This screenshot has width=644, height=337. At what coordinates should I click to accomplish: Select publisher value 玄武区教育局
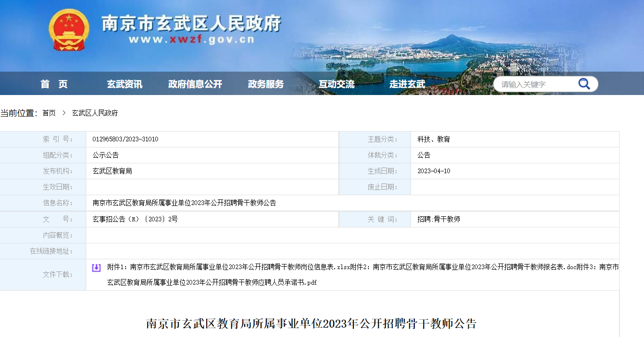112,171
